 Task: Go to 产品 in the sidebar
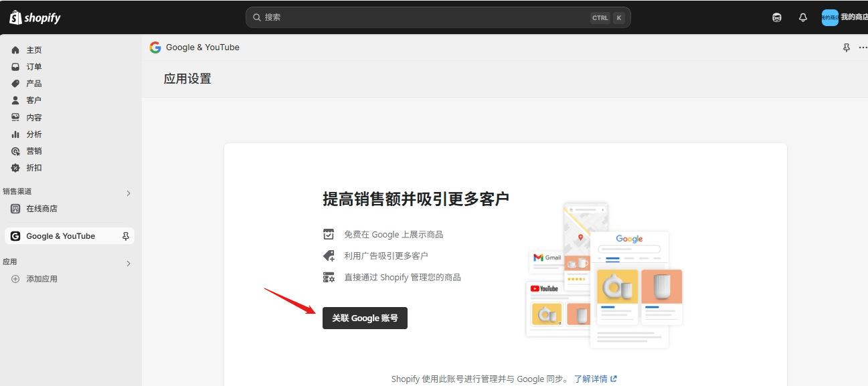[33, 84]
